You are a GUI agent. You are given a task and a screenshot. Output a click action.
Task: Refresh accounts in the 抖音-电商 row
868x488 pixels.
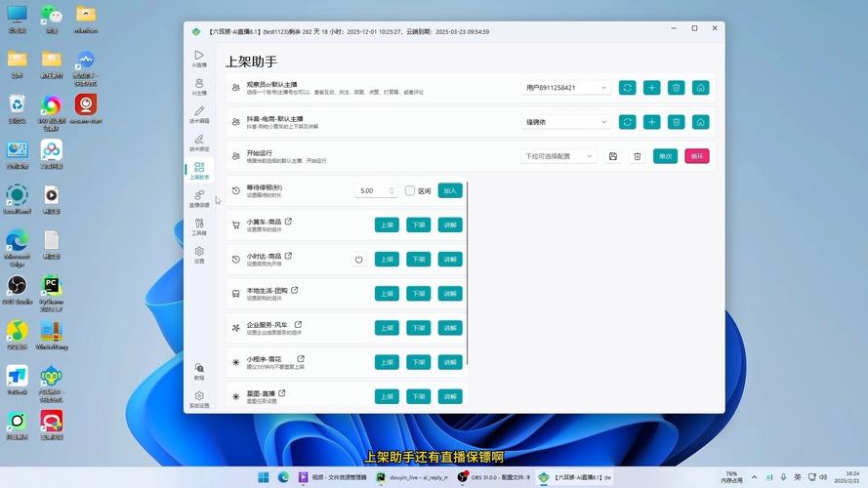pyautogui.click(x=627, y=122)
